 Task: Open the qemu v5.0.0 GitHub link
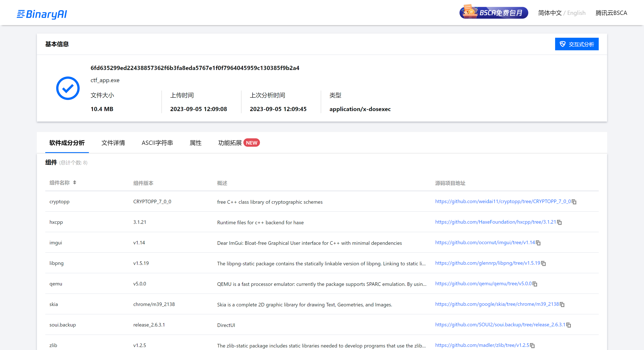[x=483, y=284]
